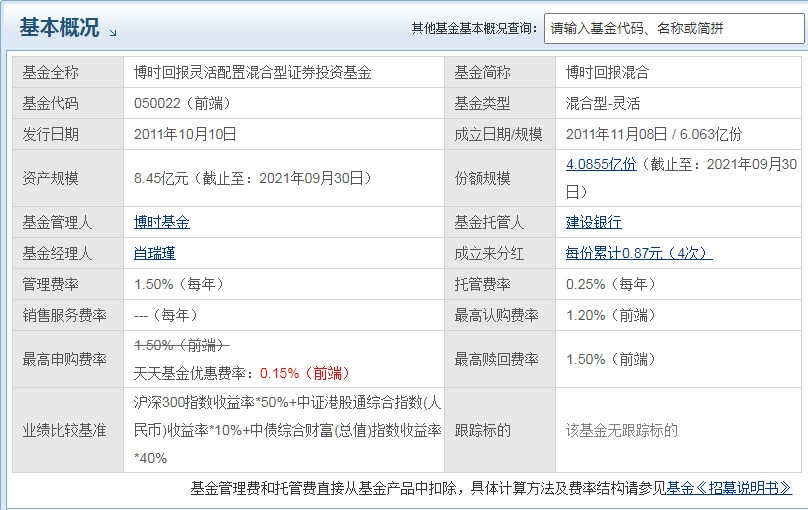
Task: Select the 基金托管人 label
Action: (489, 222)
